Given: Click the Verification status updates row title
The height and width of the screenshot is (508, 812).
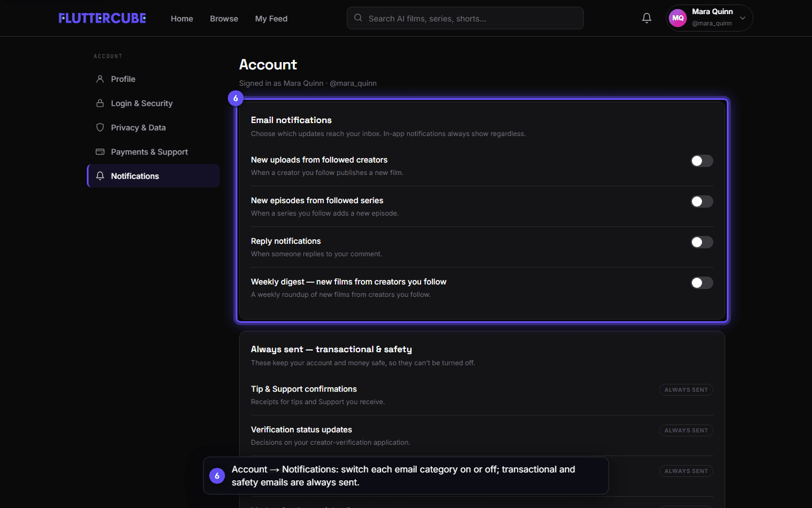Looking at the screenshot, I should [301, 430].
